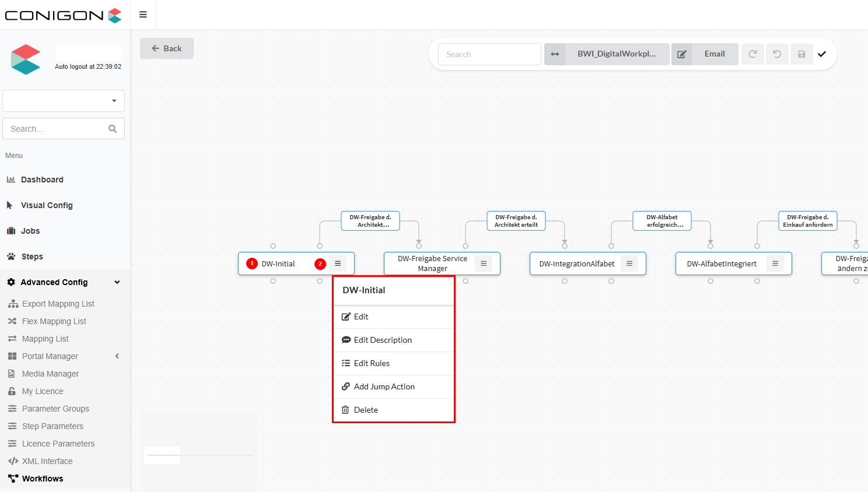Image resolution: width=868 pixels, height=492 pixels.
Task: Click the undo icon in toolbar
Action: point(777,54)
